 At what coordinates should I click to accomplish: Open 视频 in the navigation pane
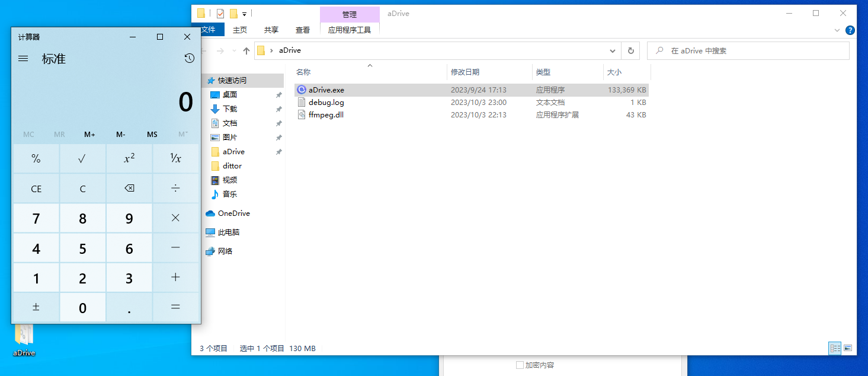(230, 180)
